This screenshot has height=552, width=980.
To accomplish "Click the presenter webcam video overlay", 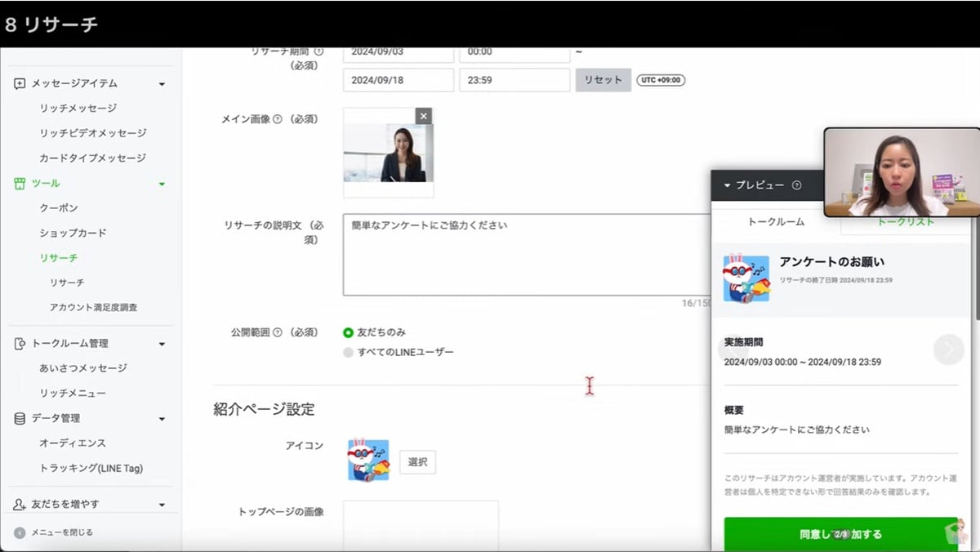I will pos(902,171).
